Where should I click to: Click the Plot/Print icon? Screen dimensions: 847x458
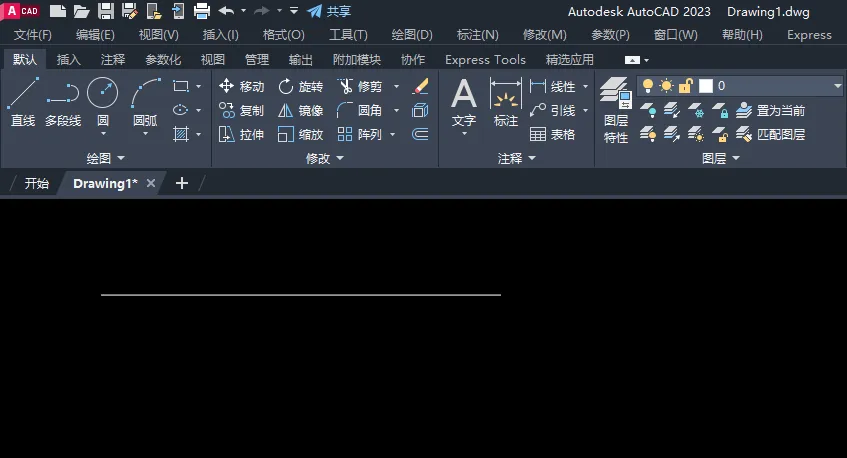[201, 11]
